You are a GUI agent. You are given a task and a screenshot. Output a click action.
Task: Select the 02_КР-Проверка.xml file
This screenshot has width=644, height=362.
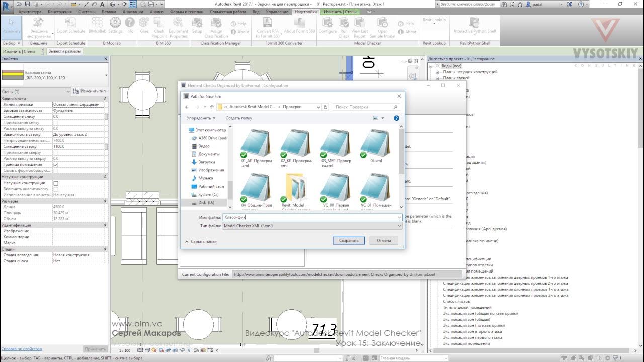[296, 148]
